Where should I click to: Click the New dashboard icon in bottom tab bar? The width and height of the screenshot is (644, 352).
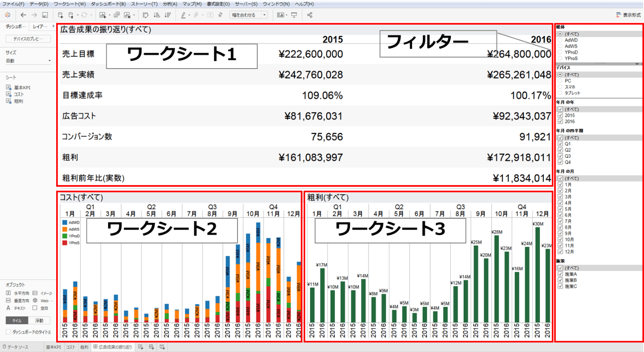click(x=151, y=347)
